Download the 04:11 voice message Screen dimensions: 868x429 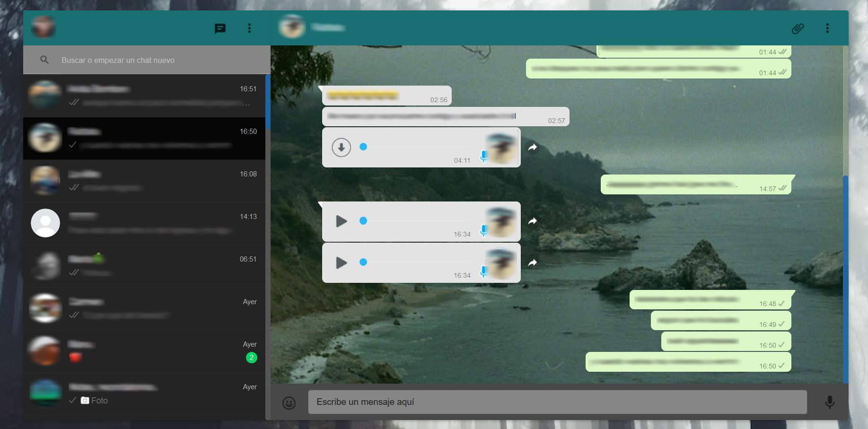tap(342, 147)
